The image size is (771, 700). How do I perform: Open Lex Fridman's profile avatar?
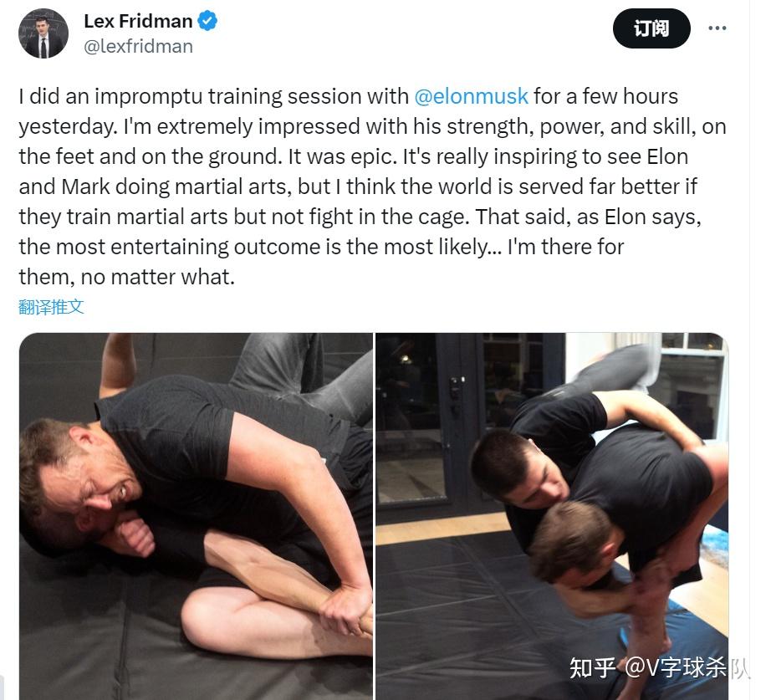pyautogui.click(x=43, y=33)
